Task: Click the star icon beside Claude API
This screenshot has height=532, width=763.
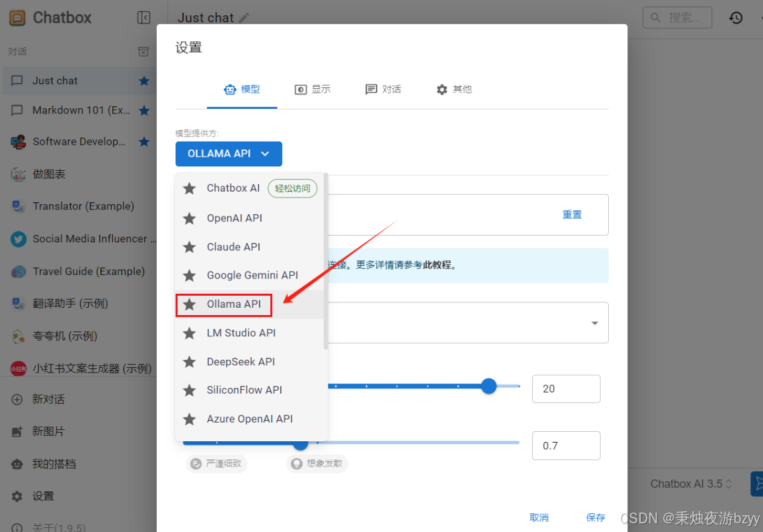Action: pos(190,247)
